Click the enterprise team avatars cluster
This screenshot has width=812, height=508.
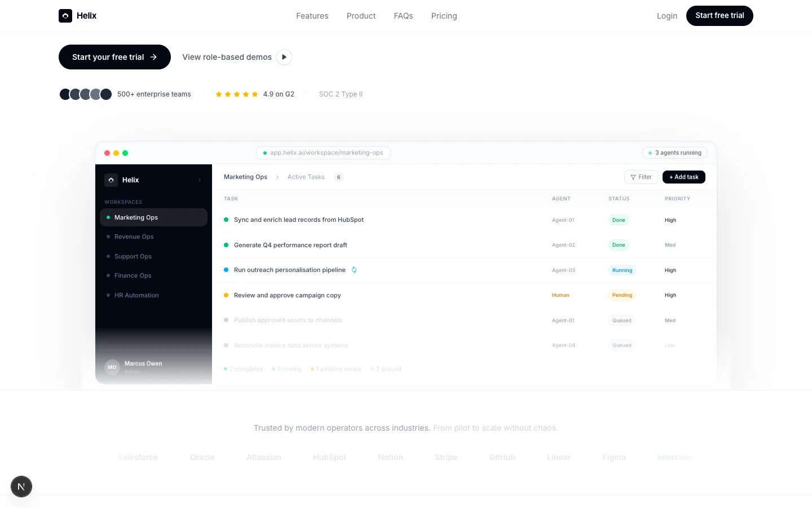point(85,94)
